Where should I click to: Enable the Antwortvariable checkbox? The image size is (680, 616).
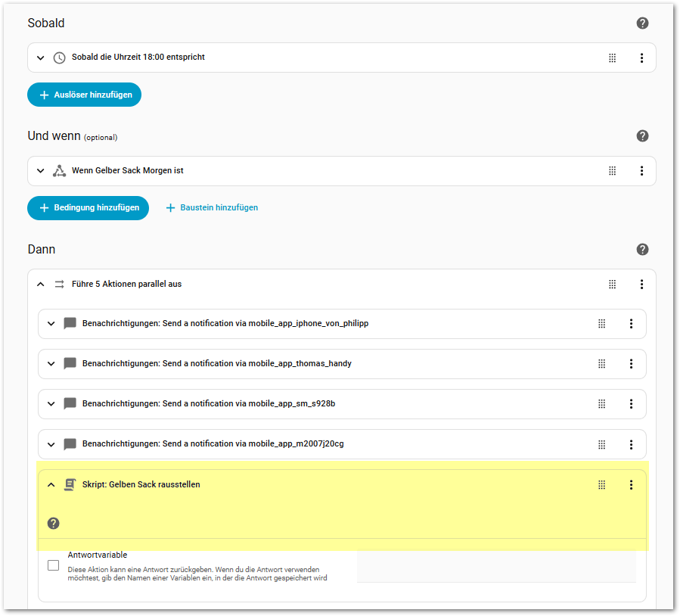(54, 565)
